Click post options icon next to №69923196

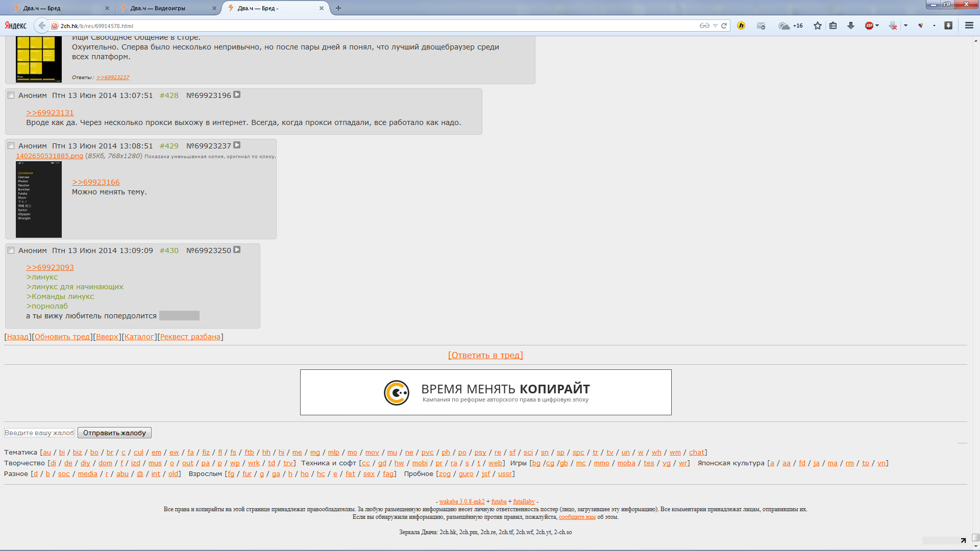coord(237,95)
